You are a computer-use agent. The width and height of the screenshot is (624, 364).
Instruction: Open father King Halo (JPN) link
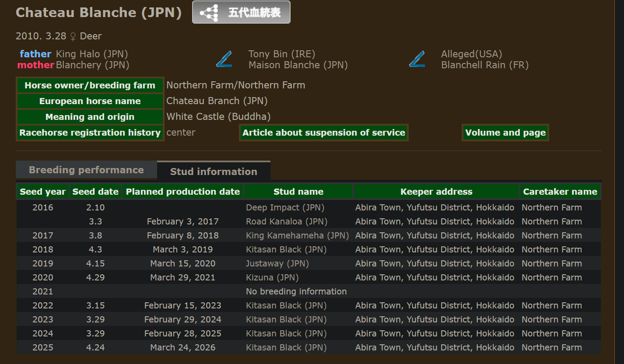pyautogui.click(x=92, y=54)
